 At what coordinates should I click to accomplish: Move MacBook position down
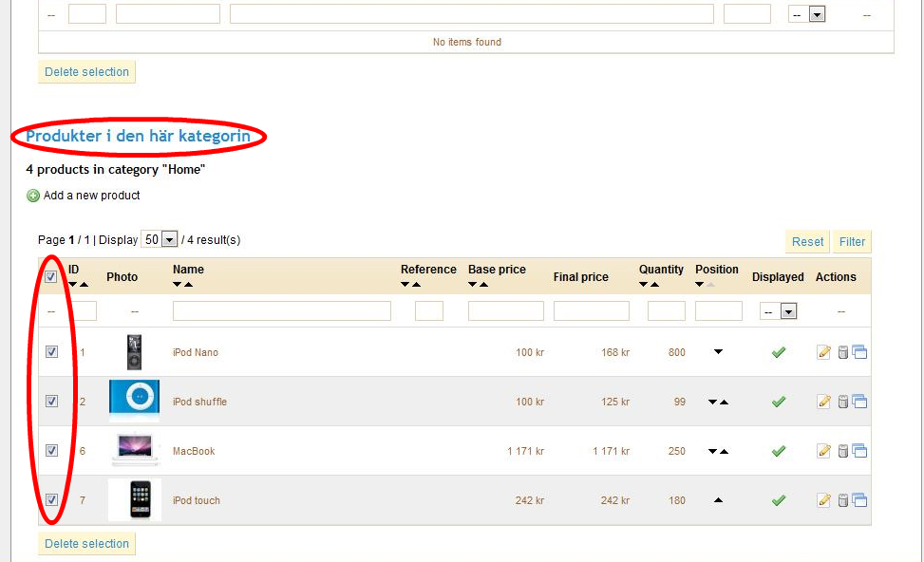[x=712, y=451]
